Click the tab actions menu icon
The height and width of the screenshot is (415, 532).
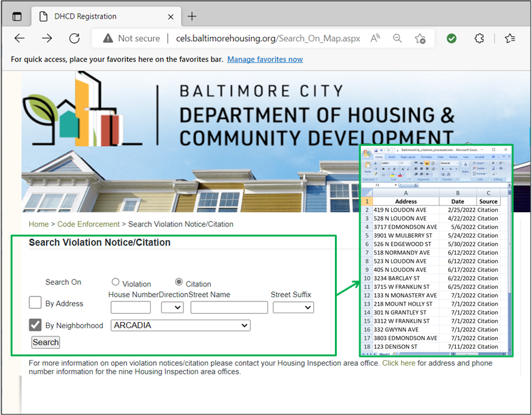pyautogui.click(x=17, y=16)
